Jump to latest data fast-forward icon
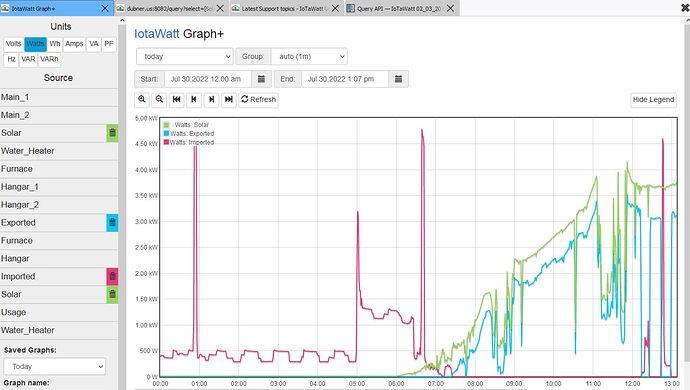This screenshot has height=390, width=690. [x=229, y=99]
